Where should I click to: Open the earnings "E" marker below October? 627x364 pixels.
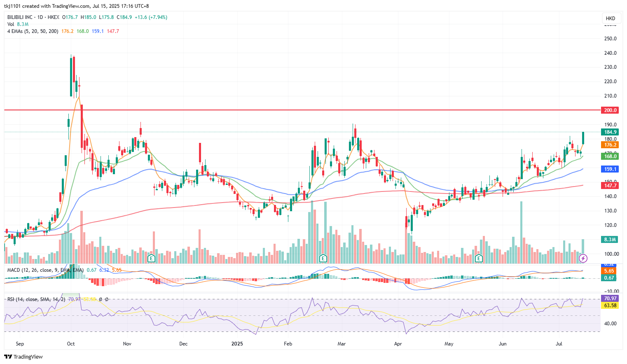pyautogui.click(x=151, y=258)
